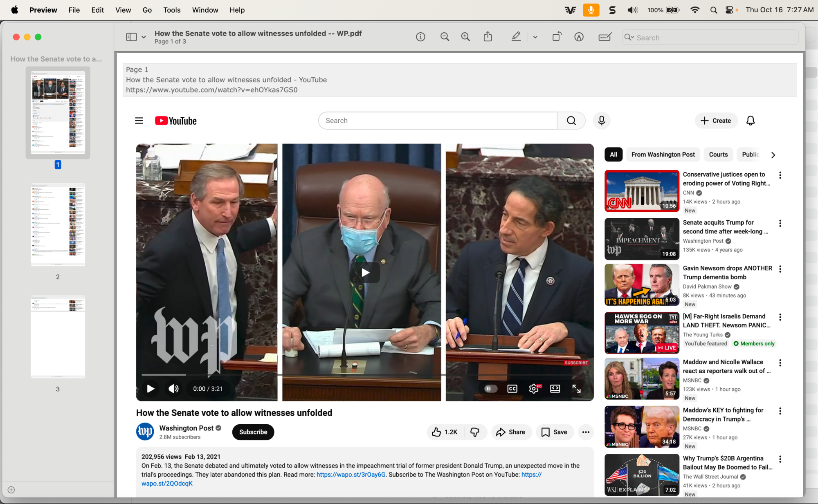Click the Rotate page icon
The image size is (818, 504).
click(x=557, y=37)
